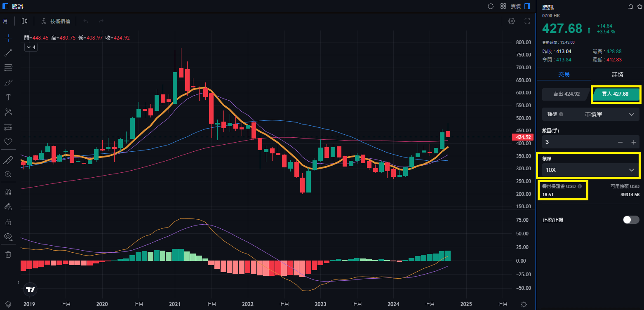
Task: Click the margin value 16.51
Action: pos(548,195)
